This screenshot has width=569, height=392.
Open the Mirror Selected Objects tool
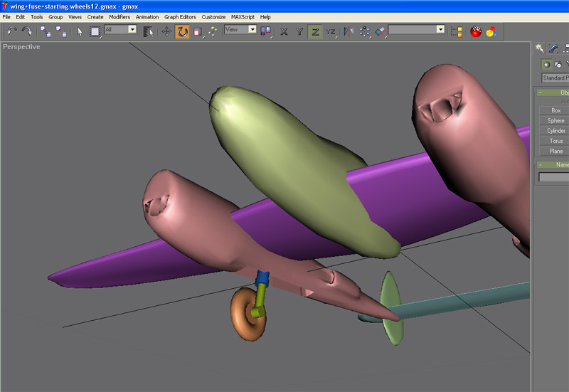click(347, 31)
